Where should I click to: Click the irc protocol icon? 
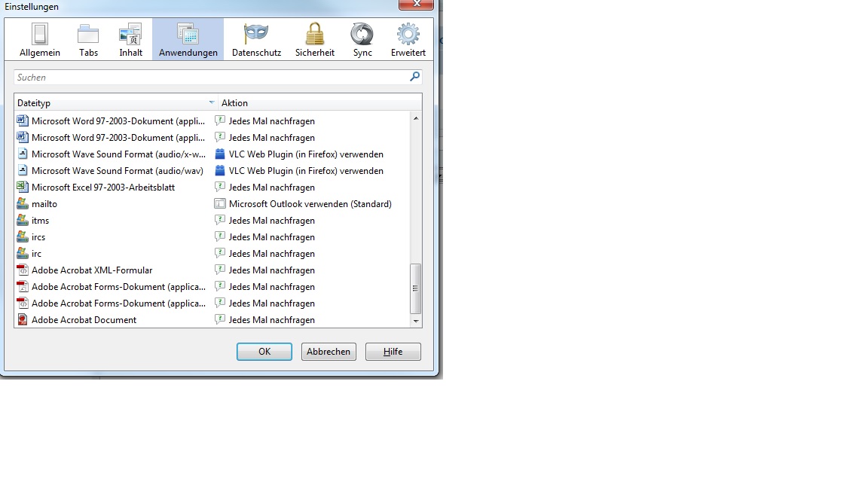22,253
